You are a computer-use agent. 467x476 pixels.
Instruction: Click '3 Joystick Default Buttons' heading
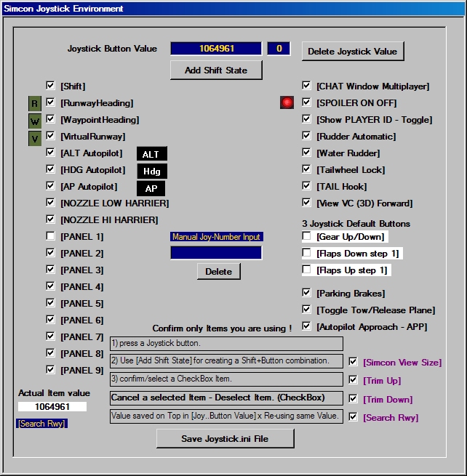click(356, 224)
